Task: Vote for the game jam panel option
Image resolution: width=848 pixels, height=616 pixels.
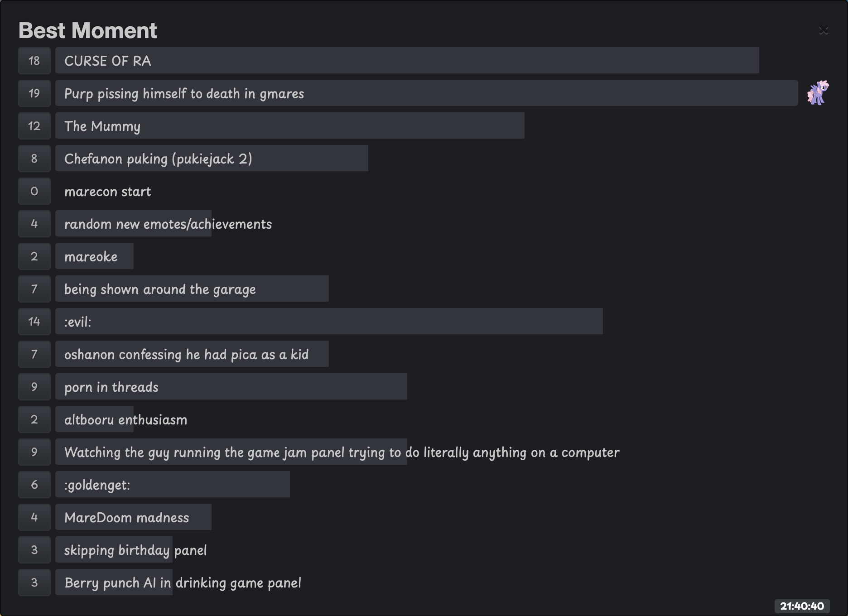Action: 34,452
